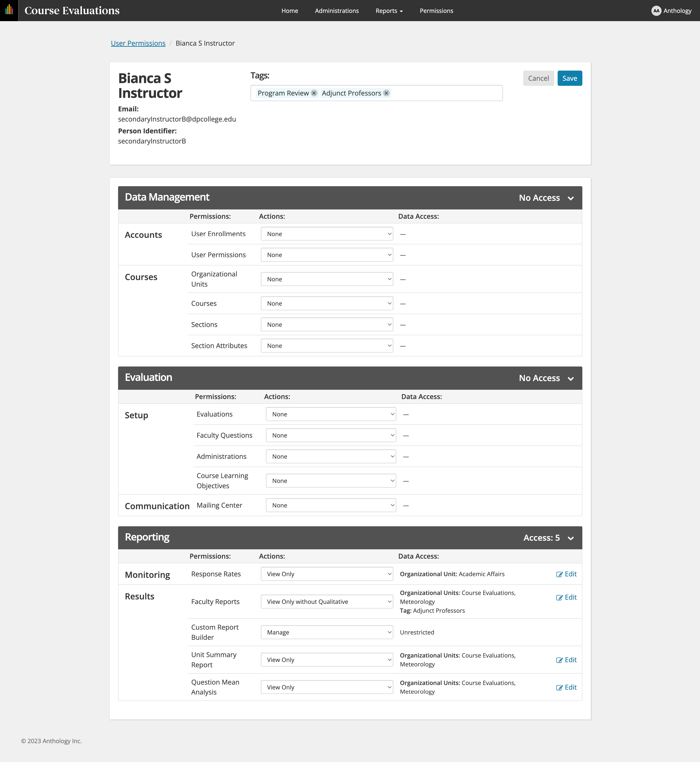Collapse the Evaluation section chevron

point(571,379)
